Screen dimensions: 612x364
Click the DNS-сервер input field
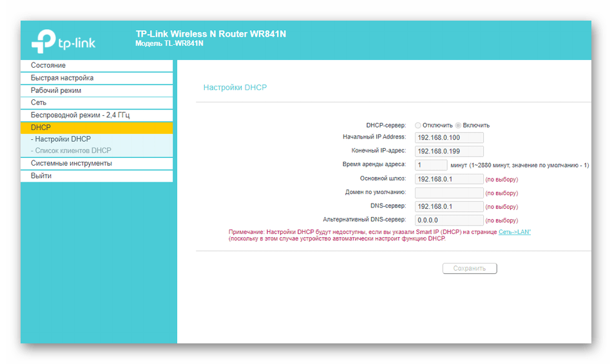click(449, 206)
